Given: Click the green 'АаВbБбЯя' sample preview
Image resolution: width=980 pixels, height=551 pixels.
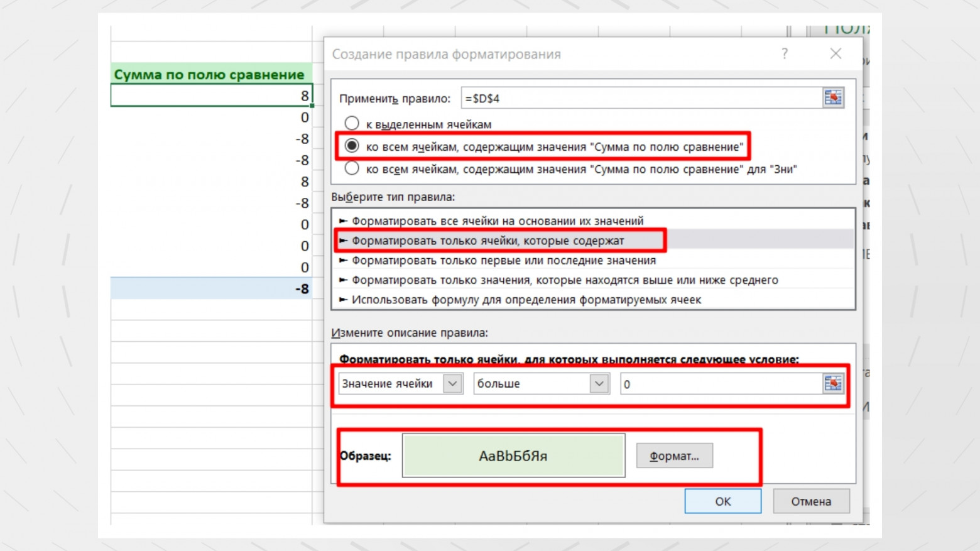Looking at the screenshot, I should 513,456.
